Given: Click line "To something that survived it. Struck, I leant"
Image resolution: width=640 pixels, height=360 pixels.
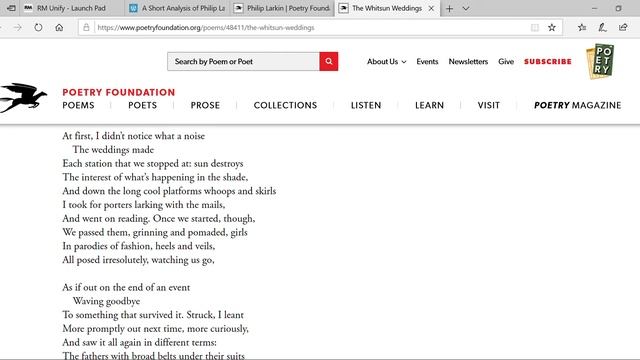Looking at the screenshot, I should [153, 315].
